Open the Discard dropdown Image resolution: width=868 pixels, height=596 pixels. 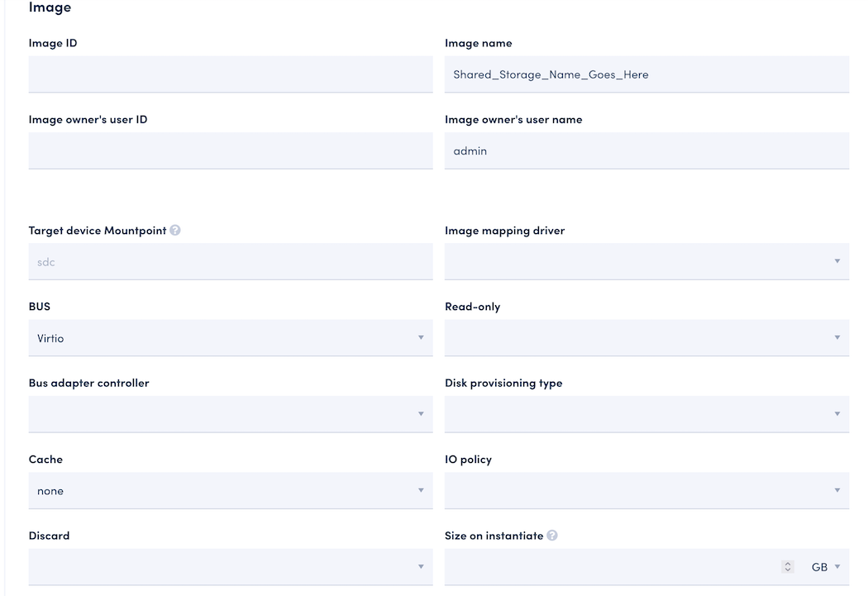point(230,567)
